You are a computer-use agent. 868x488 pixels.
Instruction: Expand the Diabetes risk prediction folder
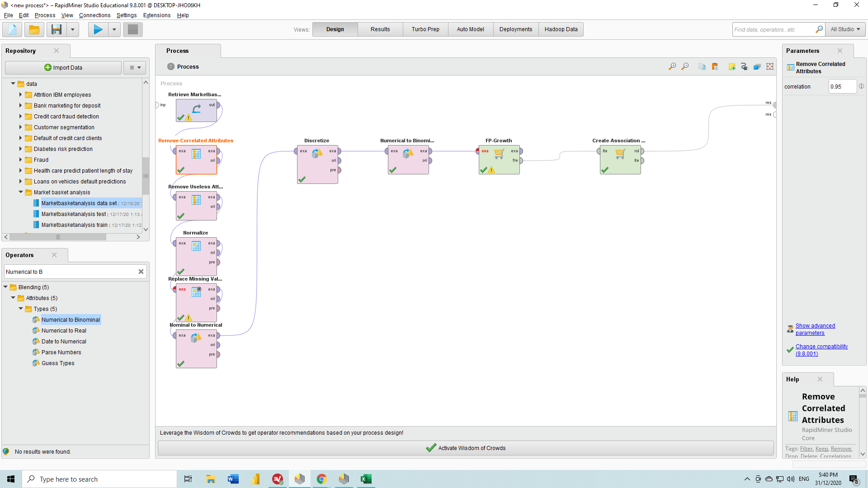(20, 149)
